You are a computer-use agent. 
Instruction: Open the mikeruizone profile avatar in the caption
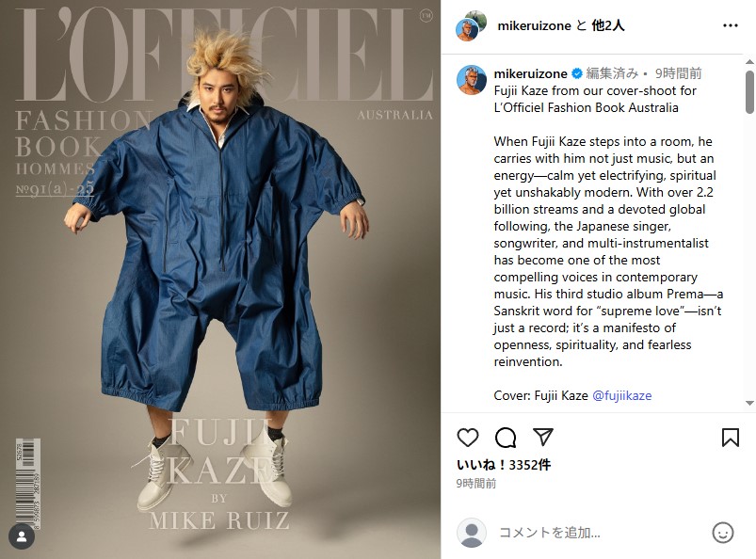(471, 80)
